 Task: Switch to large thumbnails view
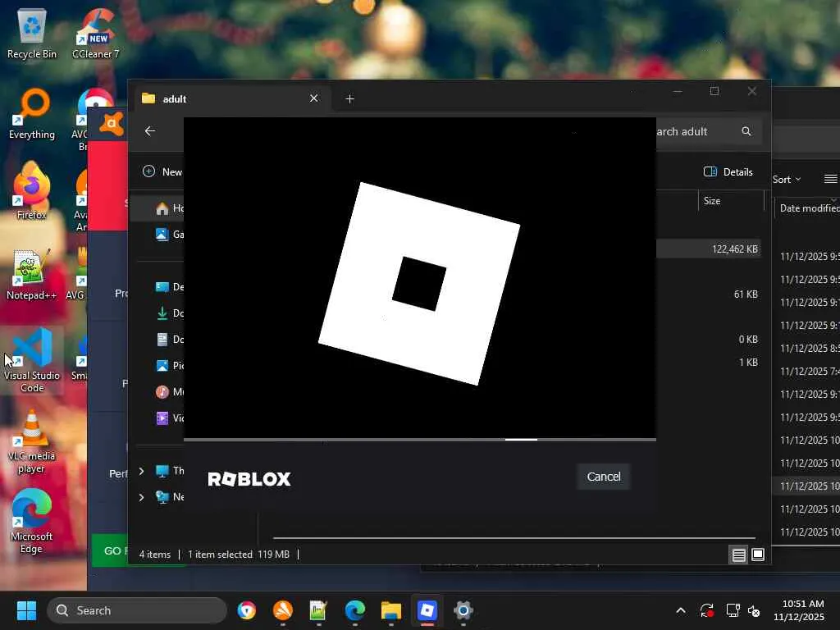(x=758, y=555)
